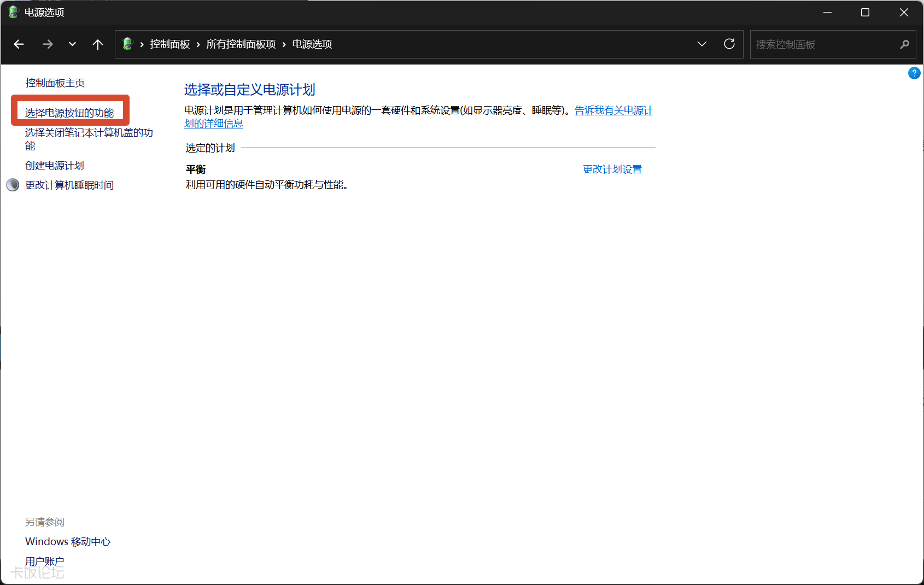Click the search magnifier icon
Screen dimensions: 924x585
904,44
